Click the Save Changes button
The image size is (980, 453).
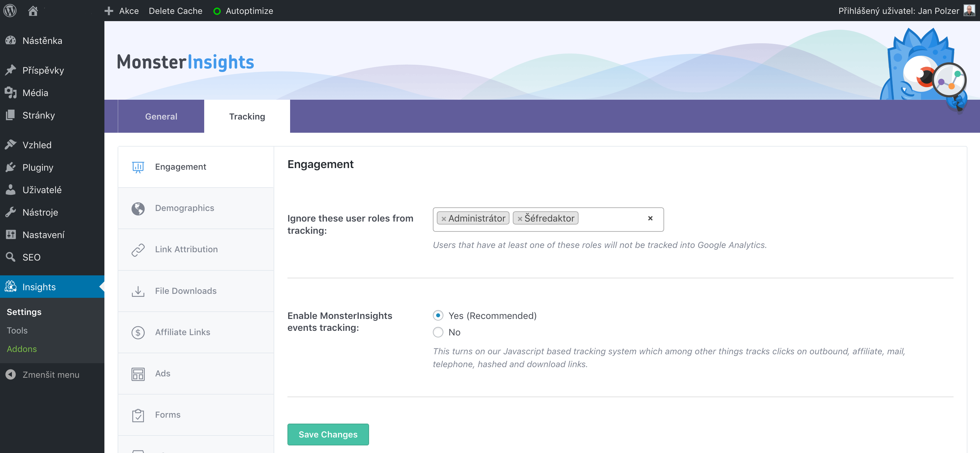click(328, 435)
